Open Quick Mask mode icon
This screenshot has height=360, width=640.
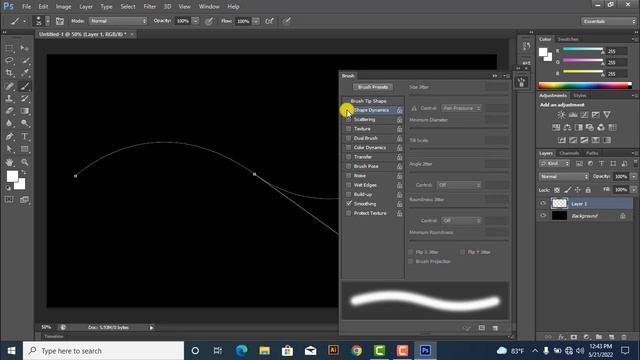[x=9, y=200]
